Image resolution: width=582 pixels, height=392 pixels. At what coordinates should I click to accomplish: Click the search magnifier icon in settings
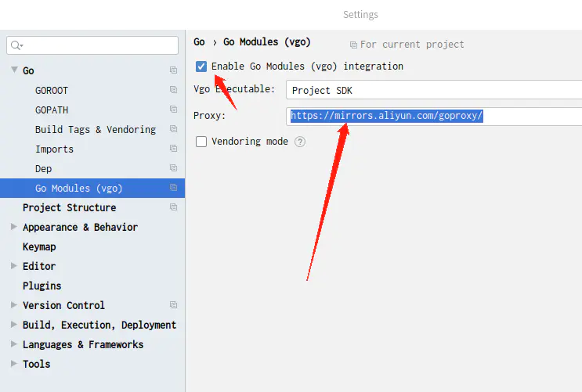[16, 45]
